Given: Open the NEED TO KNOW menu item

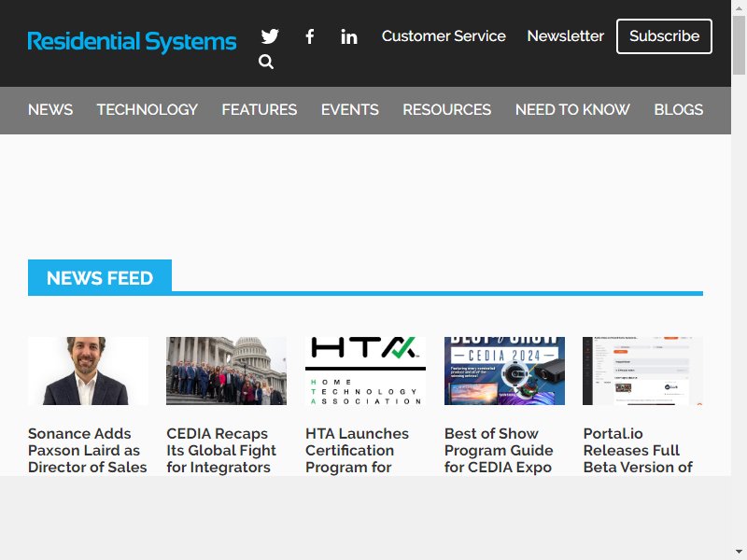Looking at the screenshot, I should click(x=572, y=109).
